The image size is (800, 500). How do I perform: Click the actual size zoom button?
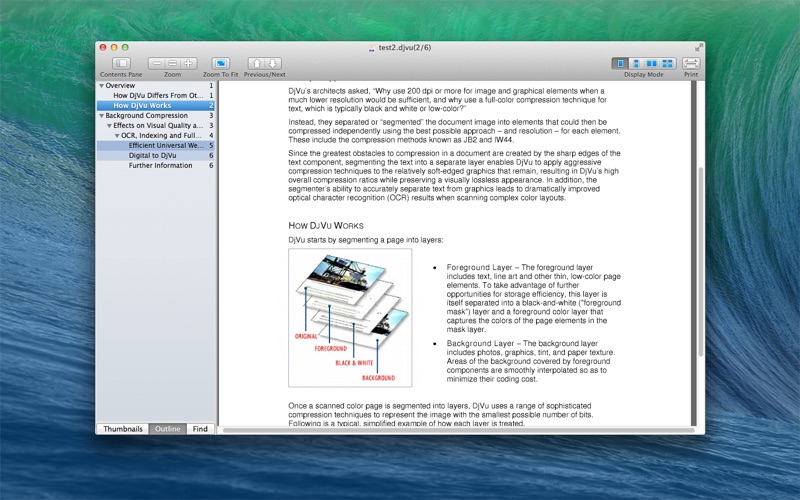point(173,63)
